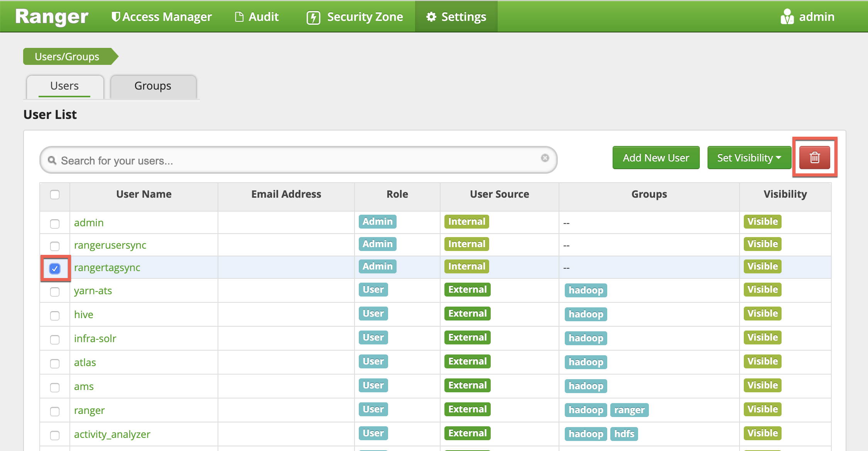868x451 pixels.
Task: Open the yarn-ats user link
Action: coord(93,291)
